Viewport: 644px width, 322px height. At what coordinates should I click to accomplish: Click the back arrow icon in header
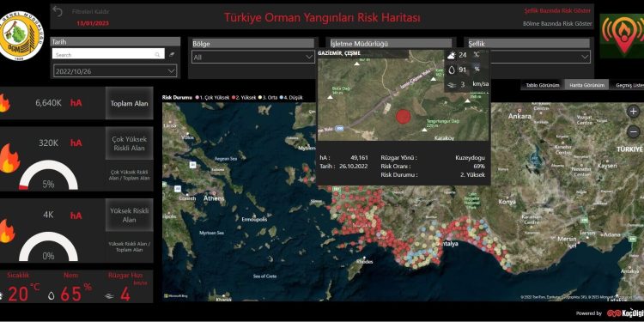pyautogui.click(x=58, y=11)
